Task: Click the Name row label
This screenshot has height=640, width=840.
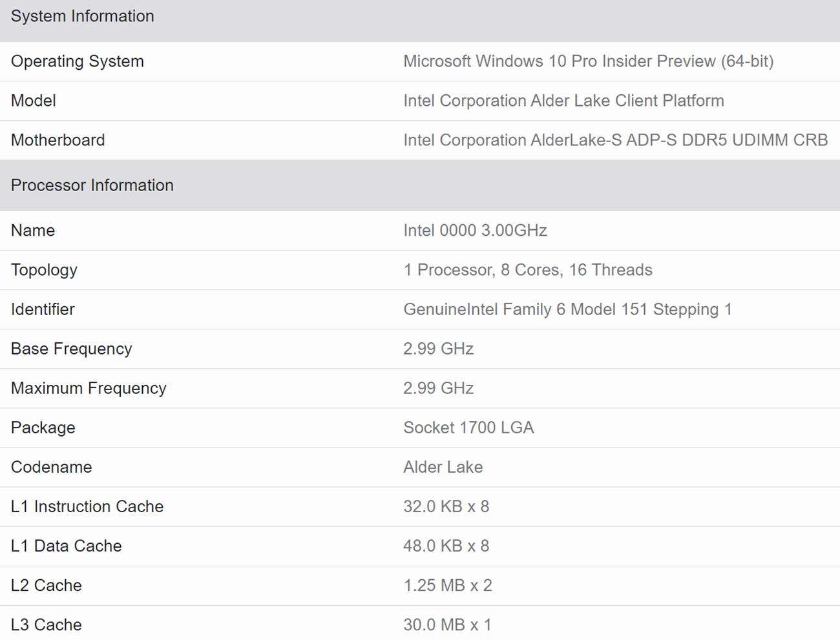Action: pos(32,231)
